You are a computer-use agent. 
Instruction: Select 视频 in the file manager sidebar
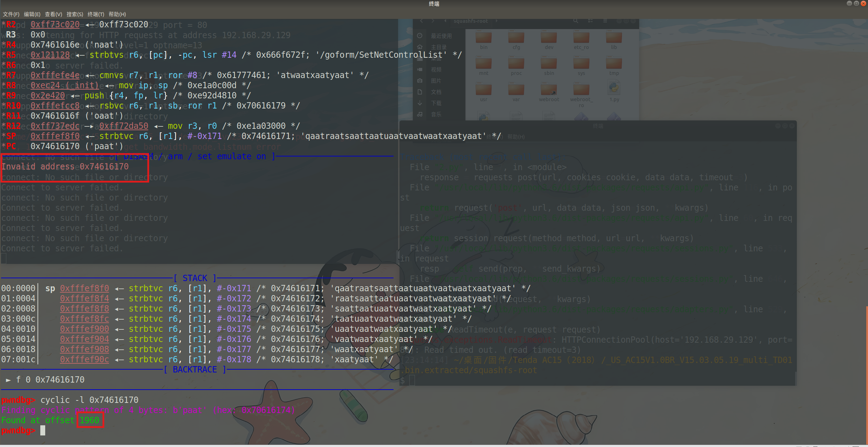pos(436,69)
